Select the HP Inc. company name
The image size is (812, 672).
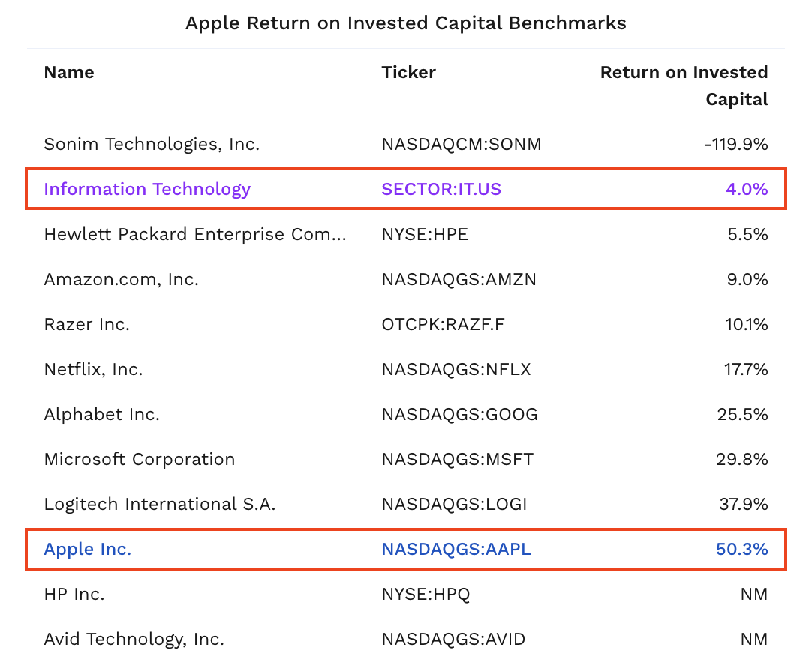[x=74, y=594]
